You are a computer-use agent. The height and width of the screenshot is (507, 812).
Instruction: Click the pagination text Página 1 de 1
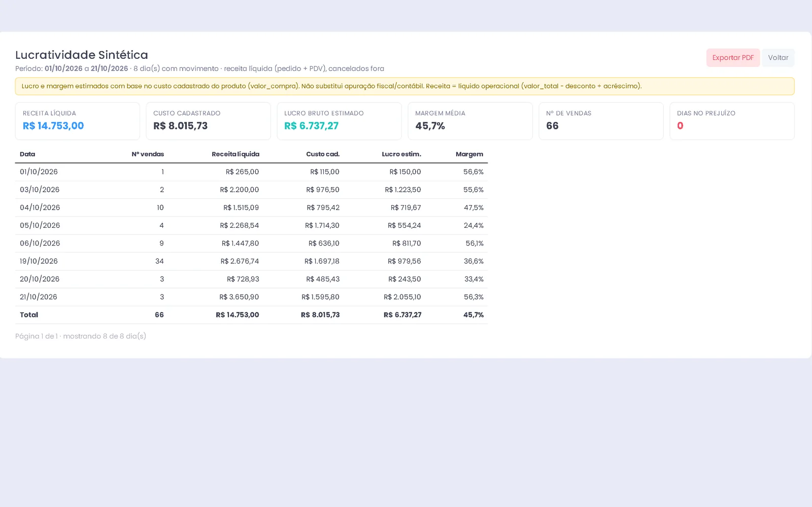point(37,336)
